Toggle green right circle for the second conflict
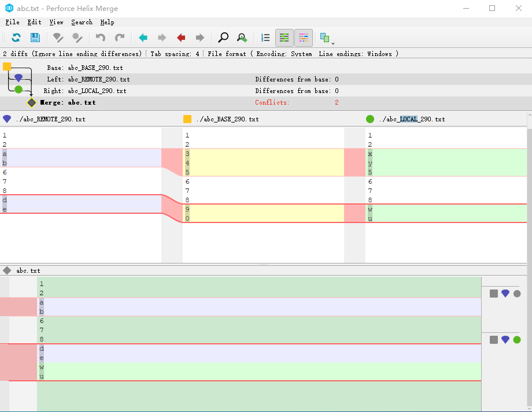Viewport: 532px width, 412px height. (517, 340)
